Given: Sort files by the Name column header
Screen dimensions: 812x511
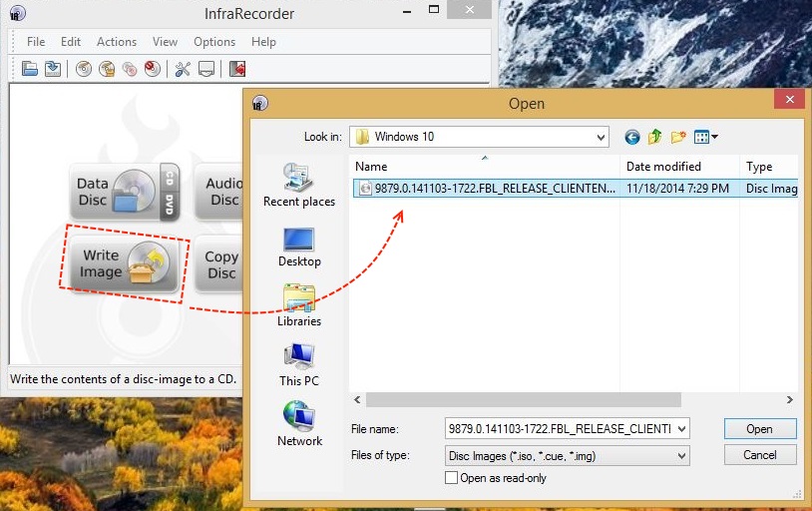Looking at the screenshot, I should pyautogui.click(x=485, y=167).
